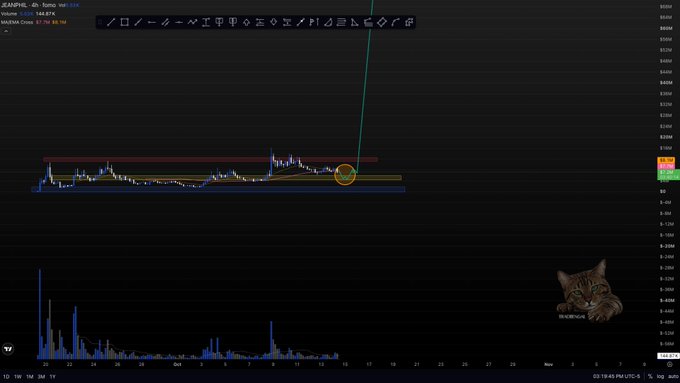Pick the arc wedge drawing tool
Viewport: 680px width, 383px height.
point(328,22)
